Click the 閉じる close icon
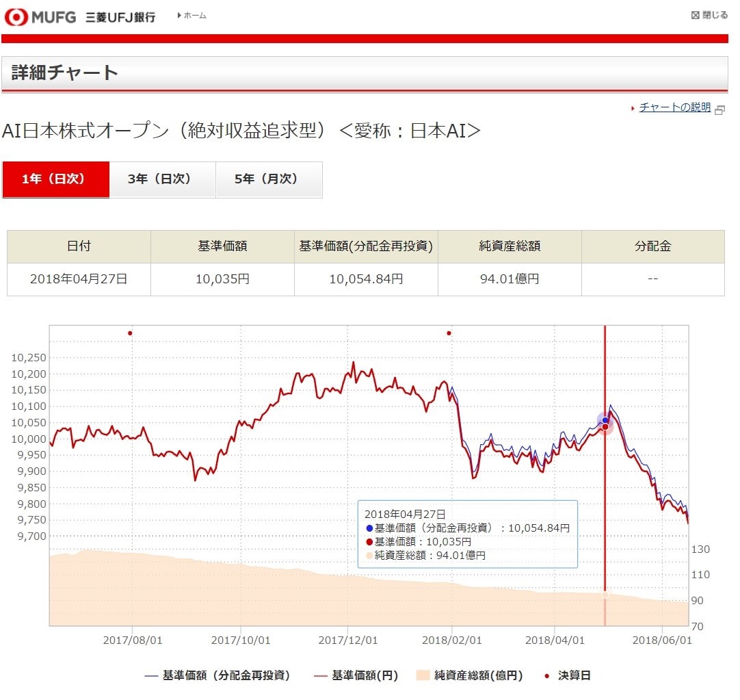The image size is (740, 700). [696, 15]
